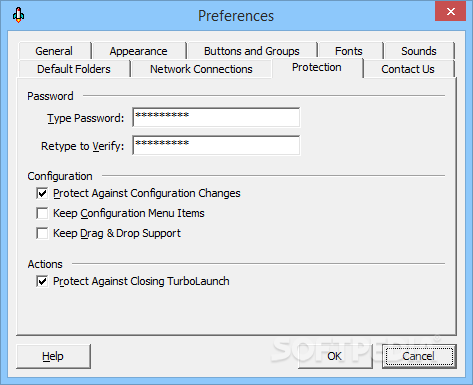
Task: Open the Default Folders tab
Action: (x=74, y=69)
